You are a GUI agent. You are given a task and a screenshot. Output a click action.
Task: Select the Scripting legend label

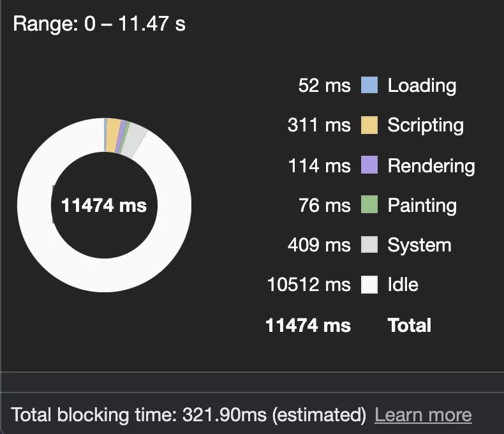[426, 125]
